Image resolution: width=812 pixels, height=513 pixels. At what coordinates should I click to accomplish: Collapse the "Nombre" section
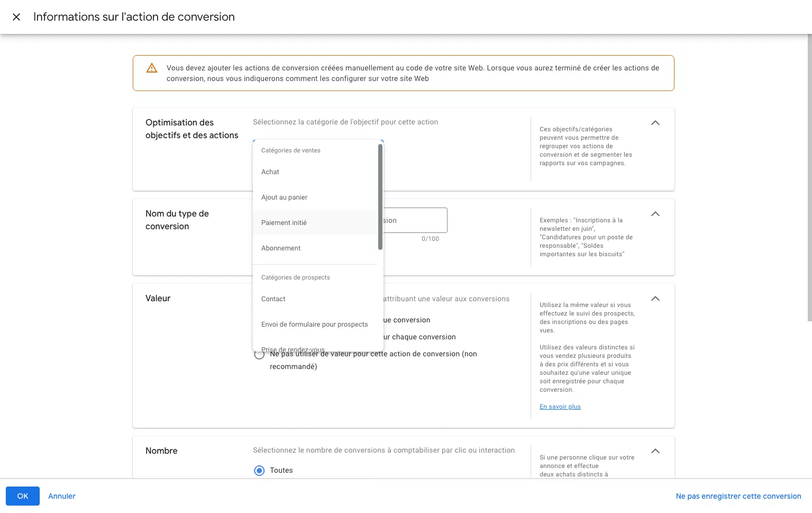tap(655, 451)
